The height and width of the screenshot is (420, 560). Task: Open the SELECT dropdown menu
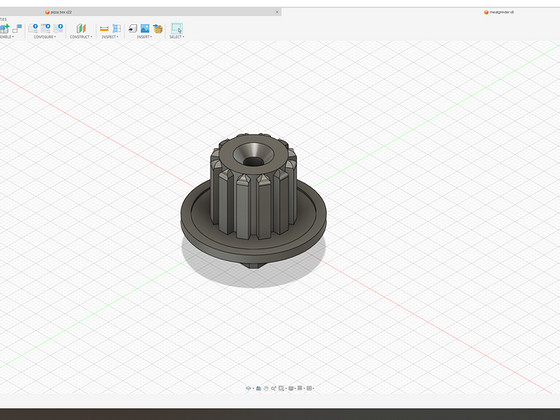click(177, 37)
